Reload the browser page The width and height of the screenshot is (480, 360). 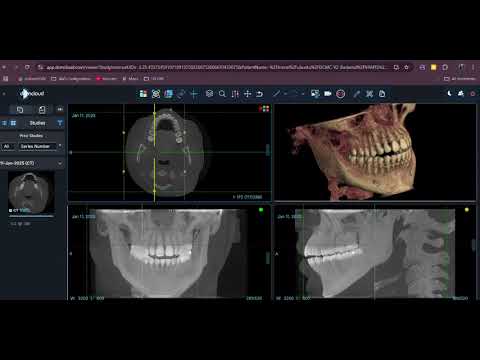pos(27,67)
